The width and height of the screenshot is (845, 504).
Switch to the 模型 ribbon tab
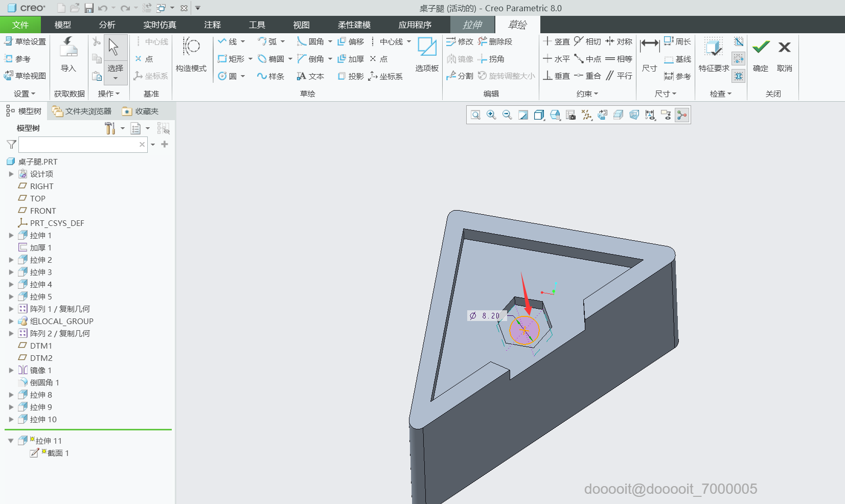click(x=63, y=25)
